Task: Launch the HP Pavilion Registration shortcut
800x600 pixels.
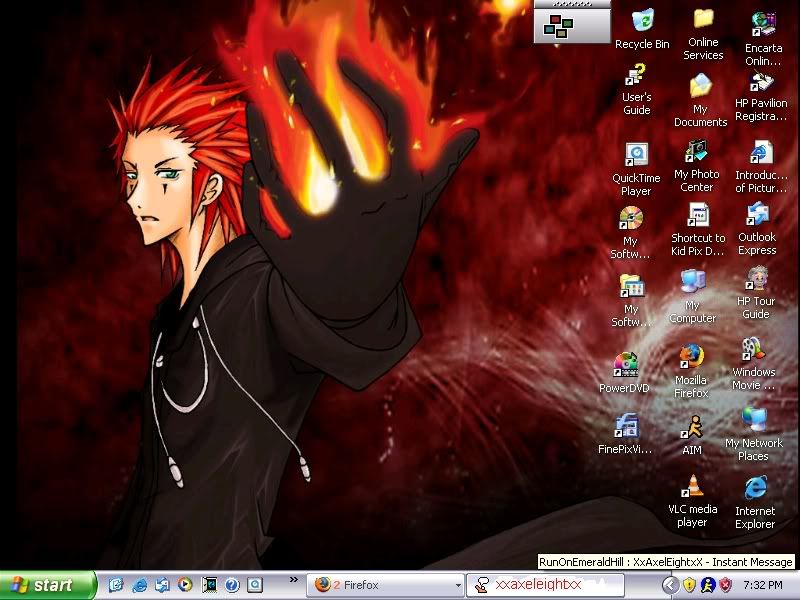Action: (761, 96)
